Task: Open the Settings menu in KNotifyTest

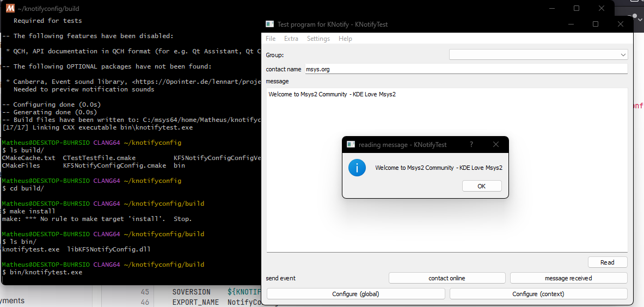Action: (x=318, y=39)
